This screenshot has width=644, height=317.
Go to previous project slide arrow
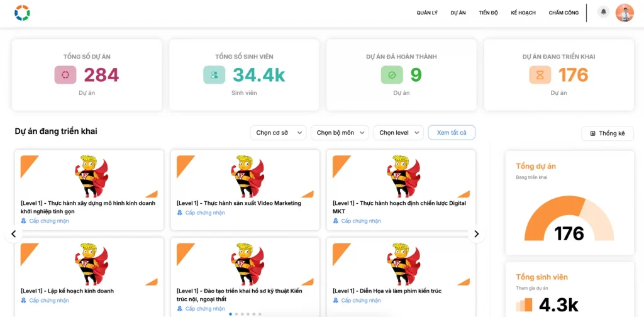[x=14, y=234]
